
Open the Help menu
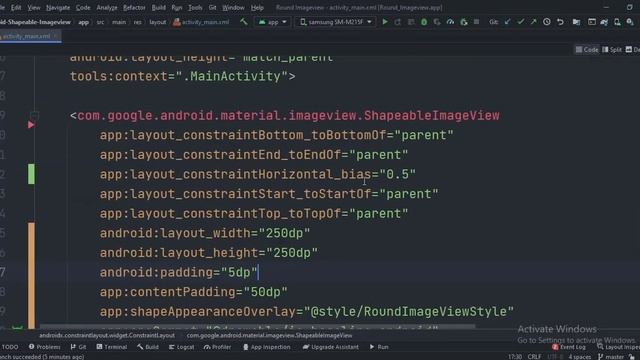point(257,7)
